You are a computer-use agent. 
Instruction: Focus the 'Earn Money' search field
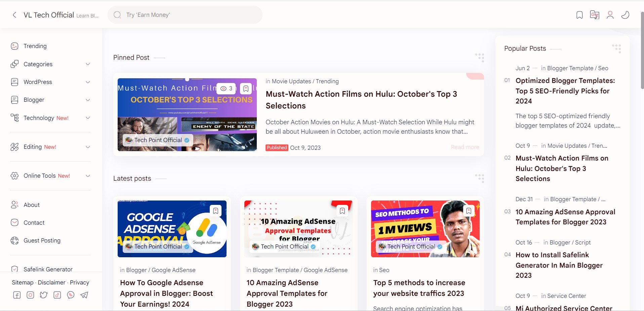click(x=185, y=15)
